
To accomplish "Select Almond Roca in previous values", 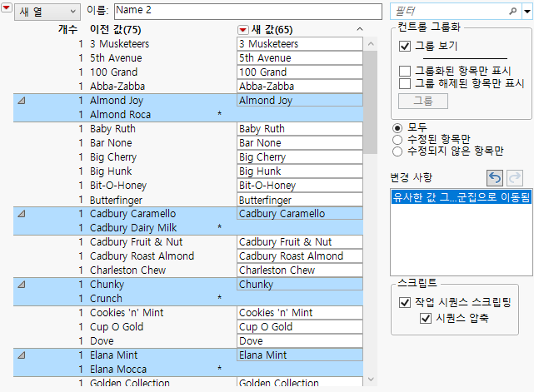I will [x=120, y=115].
